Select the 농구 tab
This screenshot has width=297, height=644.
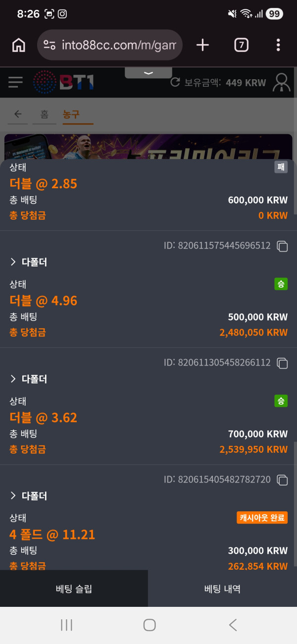tap(71, 114)
